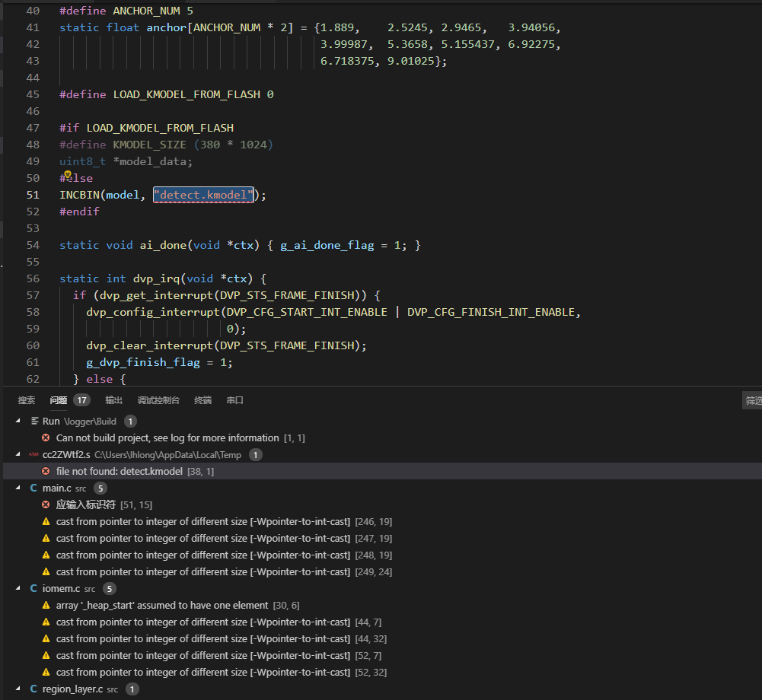Open the 串口 panel tab
Viewport: 762px width, 700px height.
[234, 399]
